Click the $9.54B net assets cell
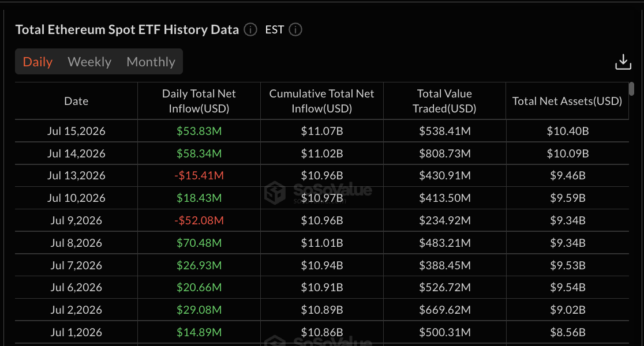The width and height of the screenshot is (644, 346). tap(568, 287)
